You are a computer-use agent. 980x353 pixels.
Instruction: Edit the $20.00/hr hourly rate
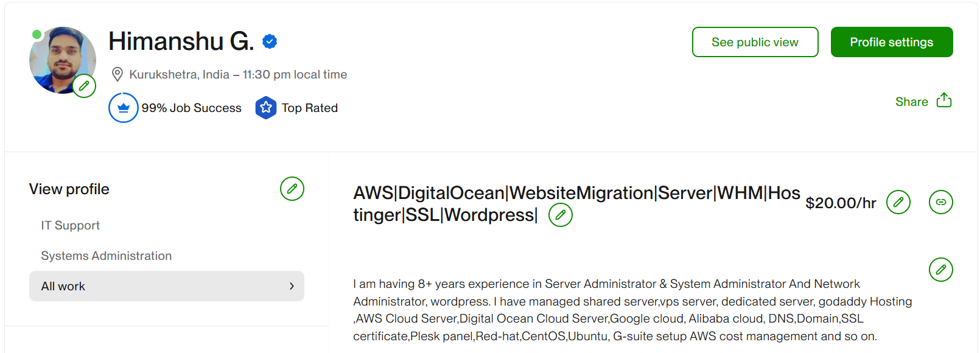pyautogui.click(x=898, y=202)
